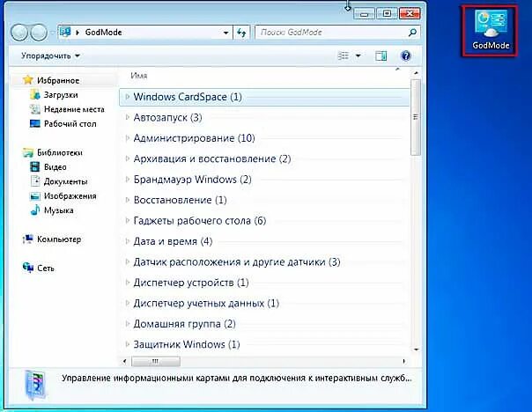
Task: Select the Диспетчер устройств (1) group
Action: coord(191,283)
